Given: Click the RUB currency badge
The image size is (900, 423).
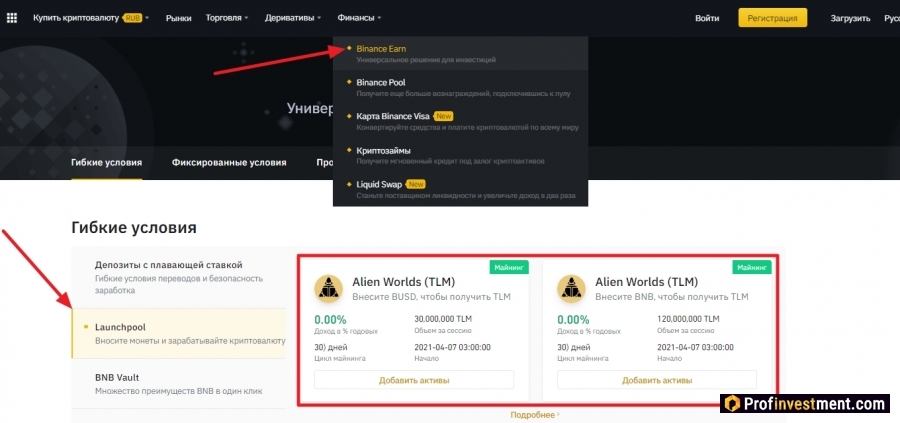Looking at the screenshot, I should tap(133, 18).
